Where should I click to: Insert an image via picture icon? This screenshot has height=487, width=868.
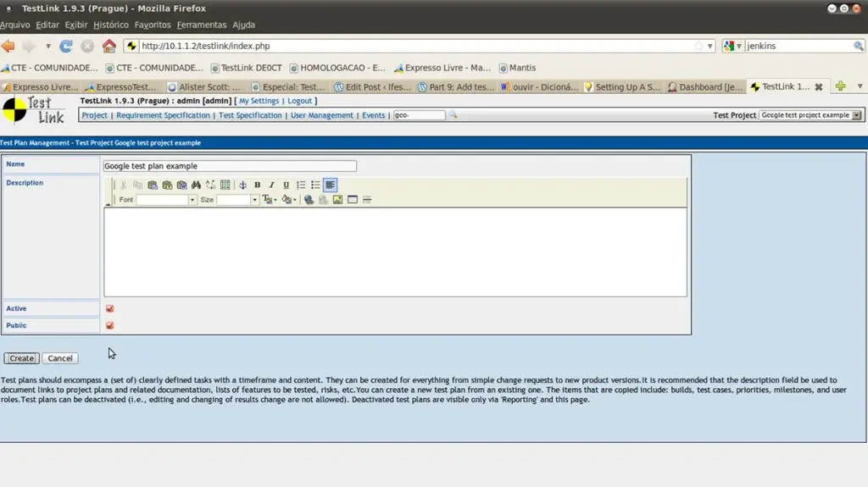click(x=337, y=200)
